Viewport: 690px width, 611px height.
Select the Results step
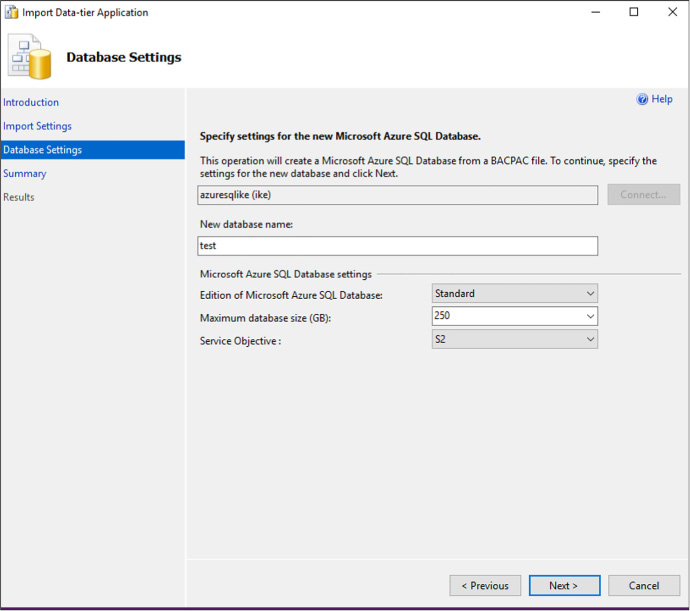click(18, 197)
